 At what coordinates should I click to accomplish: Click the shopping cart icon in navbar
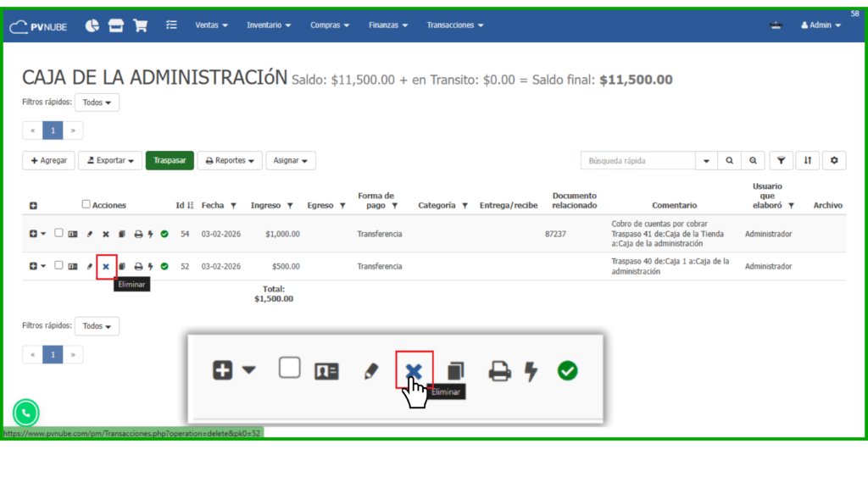(x=140, y=25)
